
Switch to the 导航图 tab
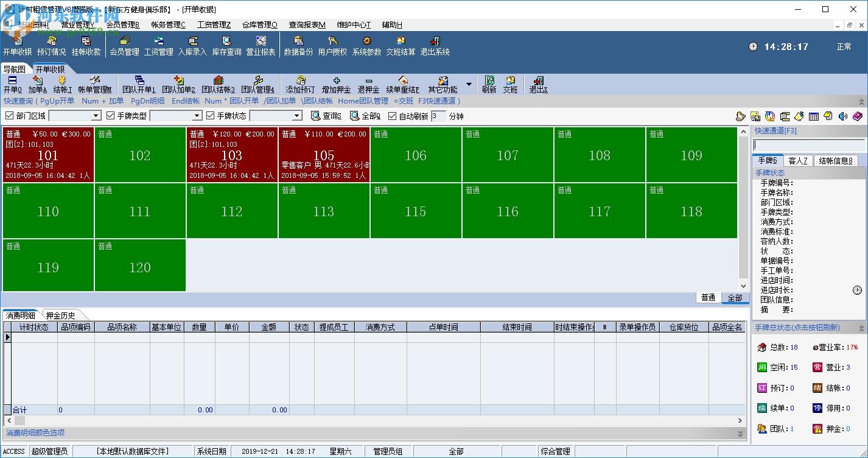pos(15,69)
